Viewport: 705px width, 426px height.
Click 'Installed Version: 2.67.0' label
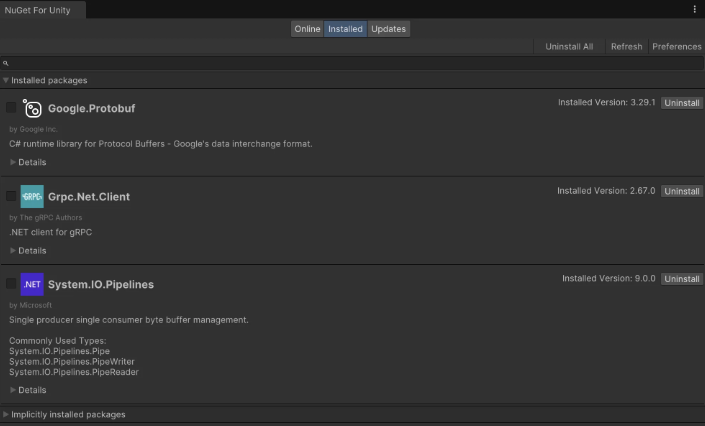pyautogui.click(x=606, y=191)
